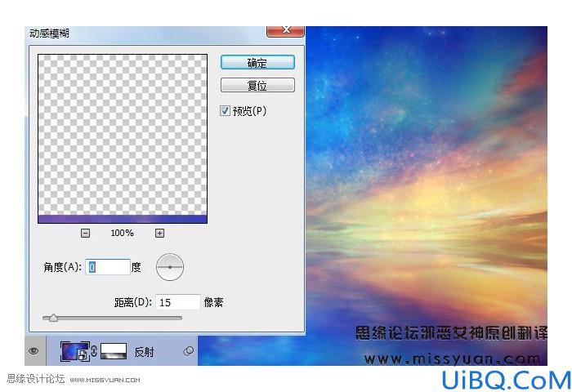Toggle the 预览(P) preview checkbox
The height and width of the screenshot is (392, 572).
pos(225,110)
